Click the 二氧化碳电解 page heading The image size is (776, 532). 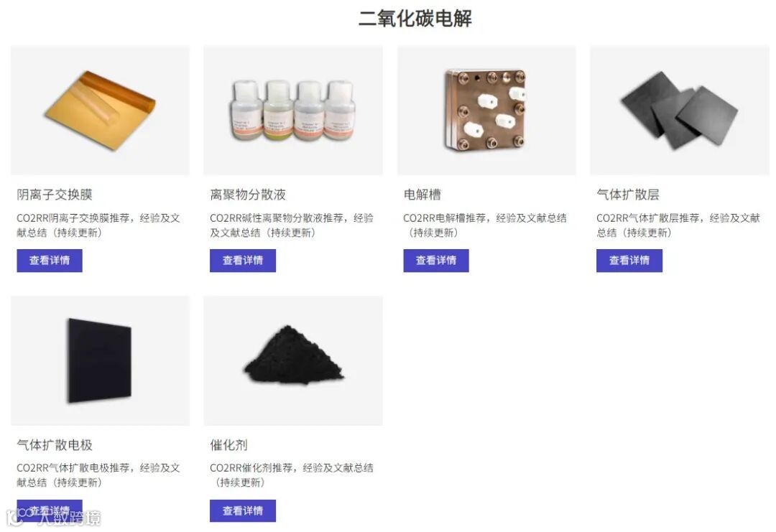point(415,19)
